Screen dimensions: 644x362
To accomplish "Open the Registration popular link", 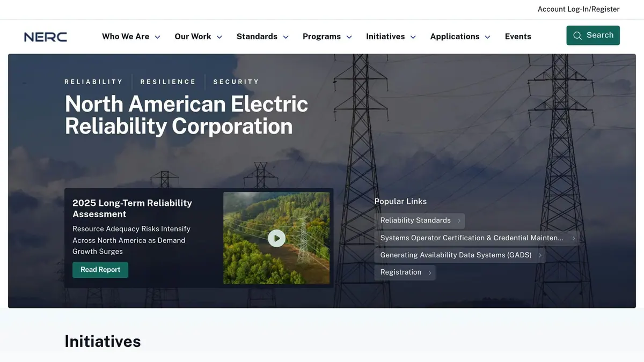I will tap(405, 272).
